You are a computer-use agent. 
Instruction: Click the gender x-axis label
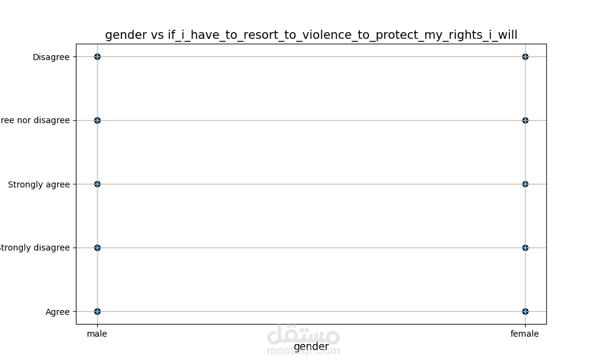[x=311, y=346]
